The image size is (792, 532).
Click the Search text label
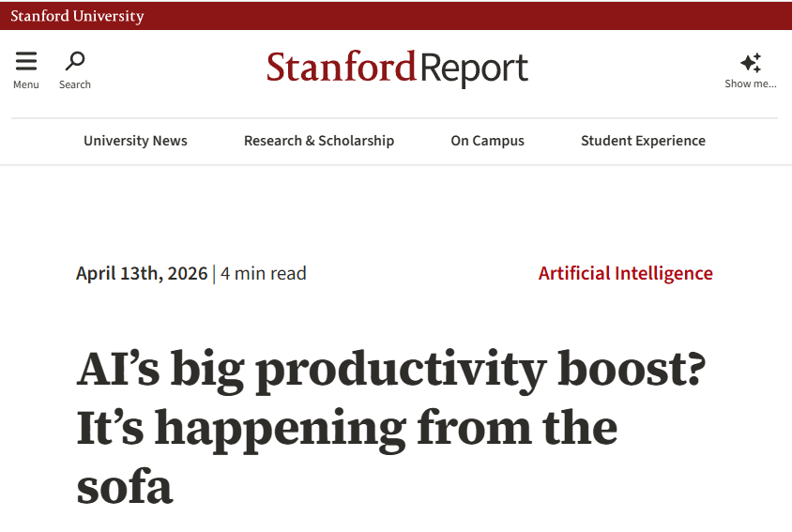click(x=75, y=84)
